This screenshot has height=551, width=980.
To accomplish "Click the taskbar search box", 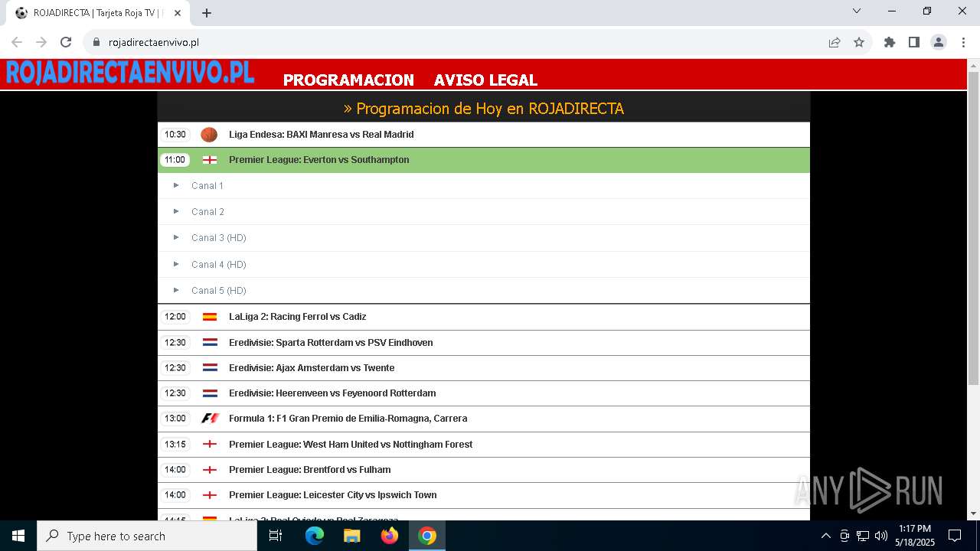I will point(147,536).
